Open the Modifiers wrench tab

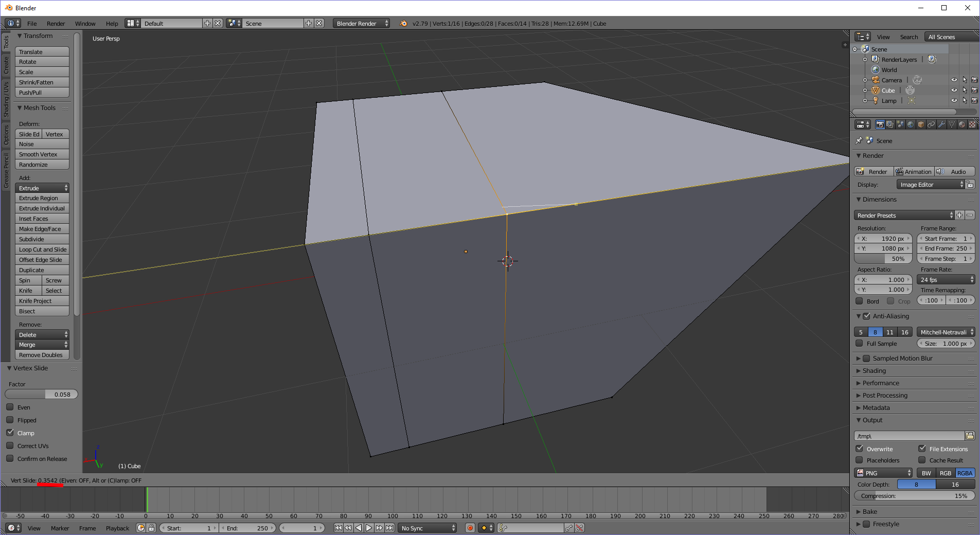(x=941, y=124)
